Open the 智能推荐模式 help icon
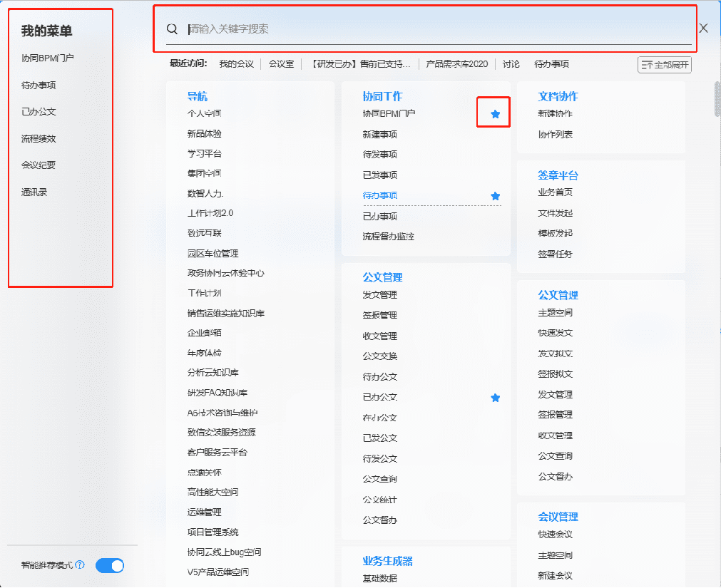The image size is (721, 588). click(80, 564)
